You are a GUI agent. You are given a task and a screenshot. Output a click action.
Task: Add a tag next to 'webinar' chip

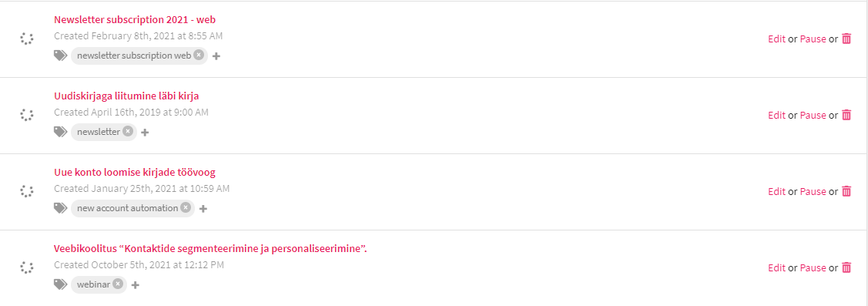pos(136,285)
